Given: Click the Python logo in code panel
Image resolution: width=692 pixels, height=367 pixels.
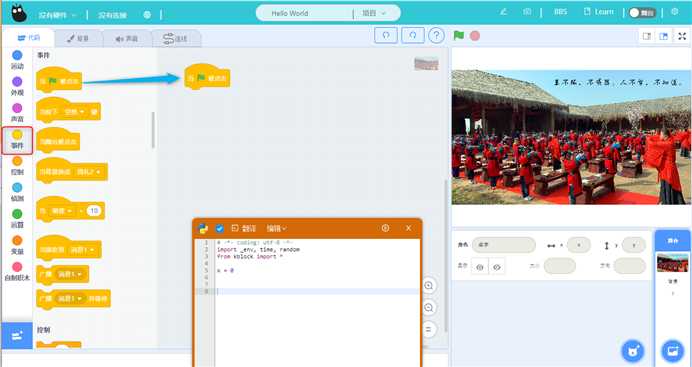Looking at the screenshot, I should [203, 228].
